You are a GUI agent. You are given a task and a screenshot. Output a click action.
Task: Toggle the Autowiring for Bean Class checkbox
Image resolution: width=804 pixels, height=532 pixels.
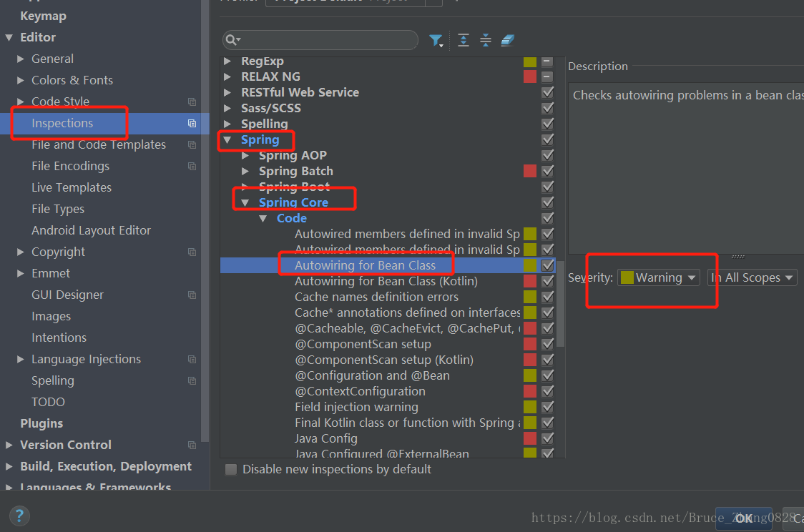click(548, 265)
